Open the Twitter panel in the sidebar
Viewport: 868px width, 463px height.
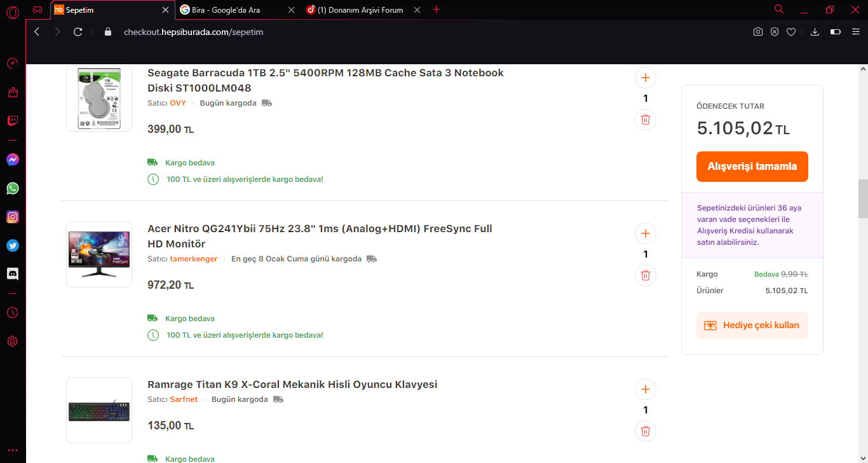(x=13, y=245)
